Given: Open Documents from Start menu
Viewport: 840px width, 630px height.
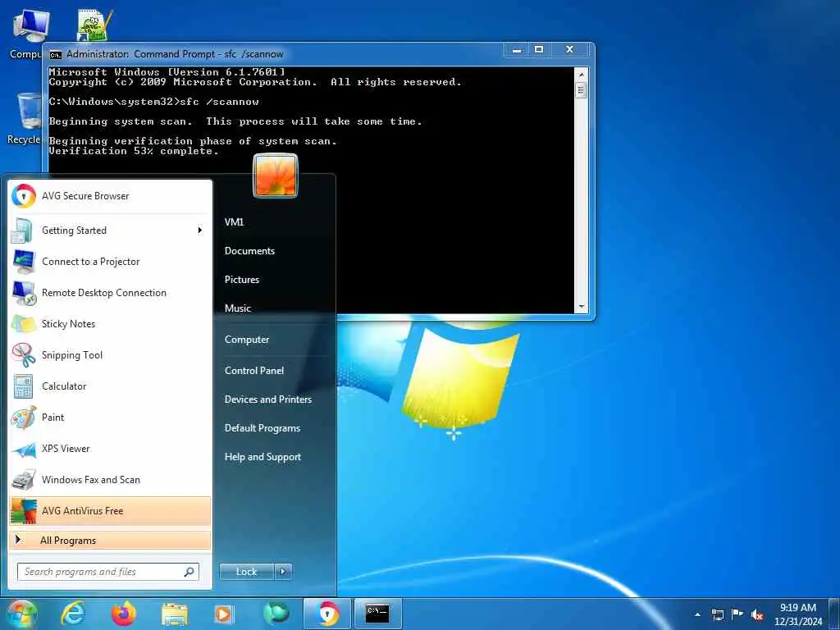Looking at the screenshot, I should pyautogui.click(x=249, y=251).
